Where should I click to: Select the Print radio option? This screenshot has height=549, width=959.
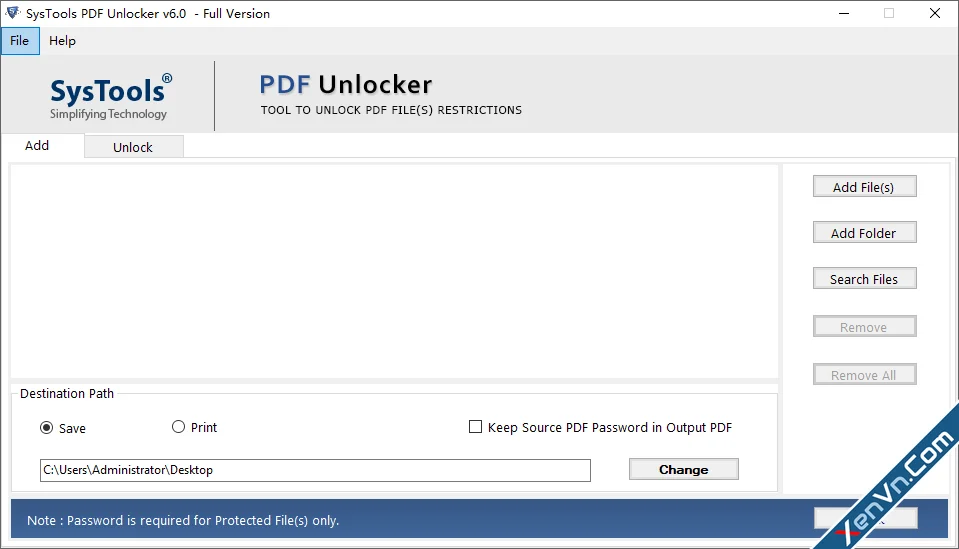(178, 427)
